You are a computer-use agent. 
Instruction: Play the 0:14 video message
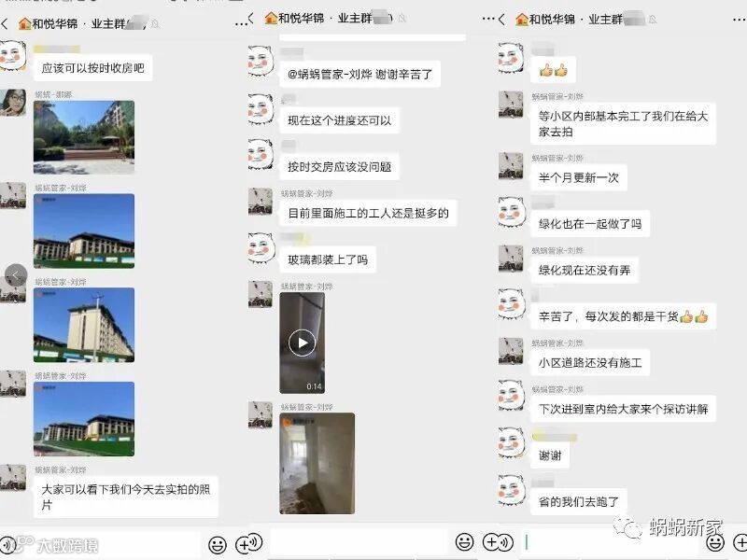[x=302, y=343]
